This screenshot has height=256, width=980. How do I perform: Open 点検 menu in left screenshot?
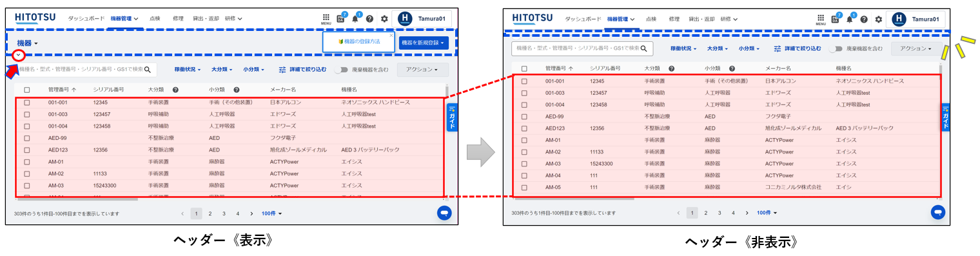tap(154, 19)
